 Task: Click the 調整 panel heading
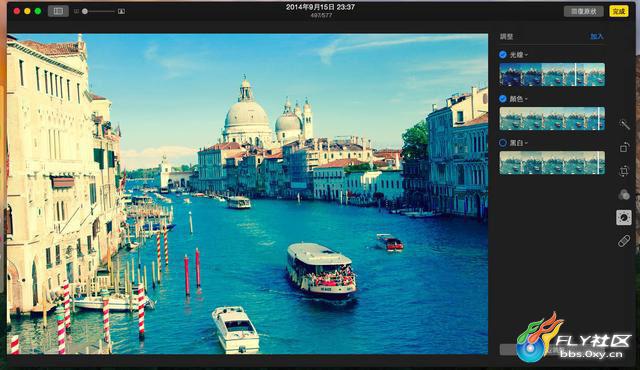pyautogui.click(x=507, y=37)
